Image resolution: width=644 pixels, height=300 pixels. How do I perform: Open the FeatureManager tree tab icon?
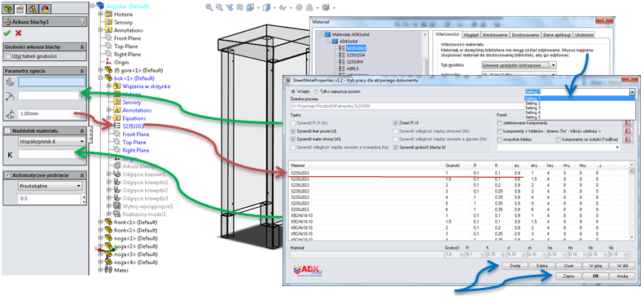click(8, 9)
